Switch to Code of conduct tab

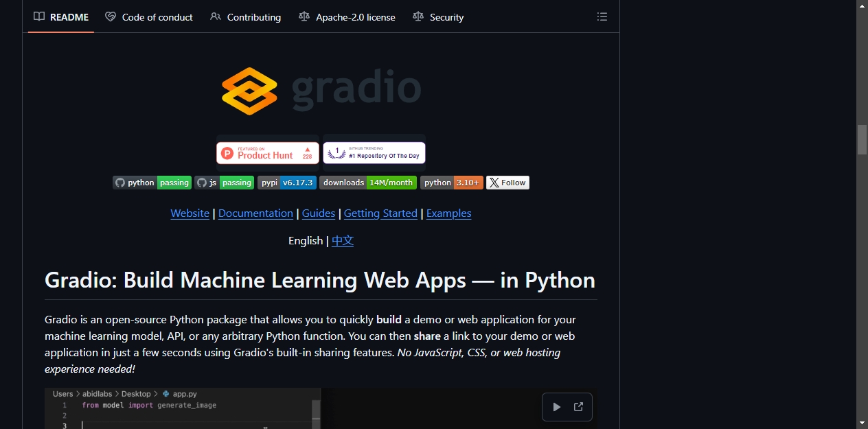click(x=149, y=17)
